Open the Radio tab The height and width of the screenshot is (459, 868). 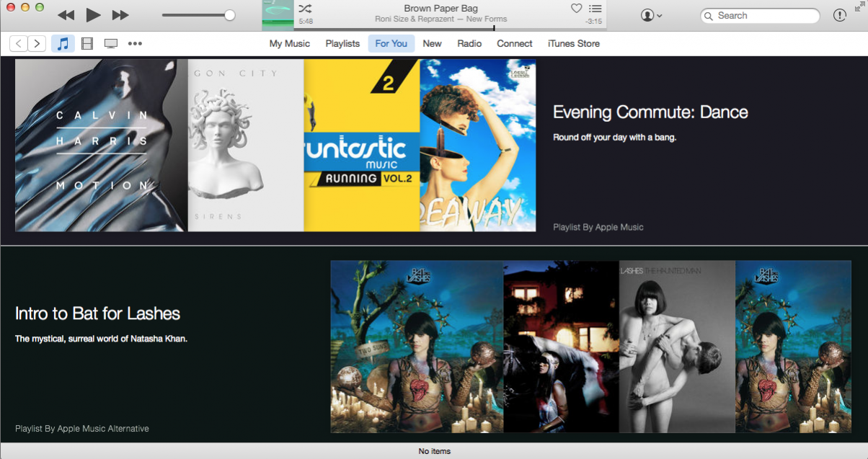pos(469,44)
